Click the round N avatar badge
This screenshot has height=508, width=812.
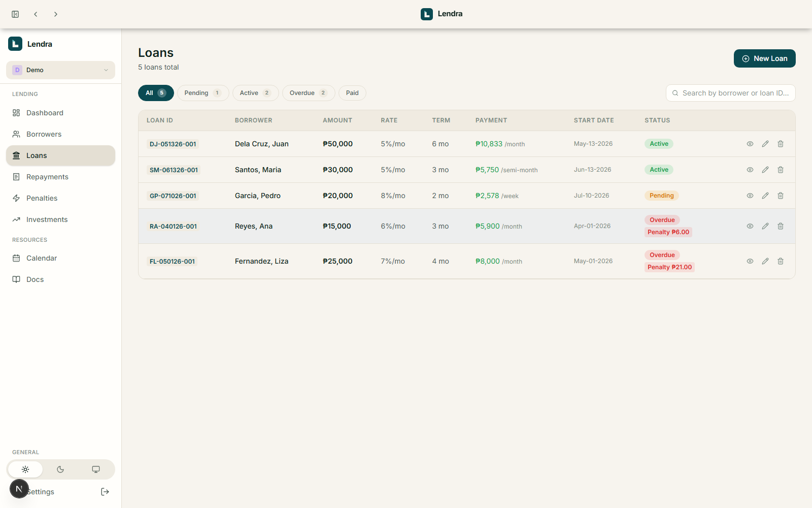[19, 489]
